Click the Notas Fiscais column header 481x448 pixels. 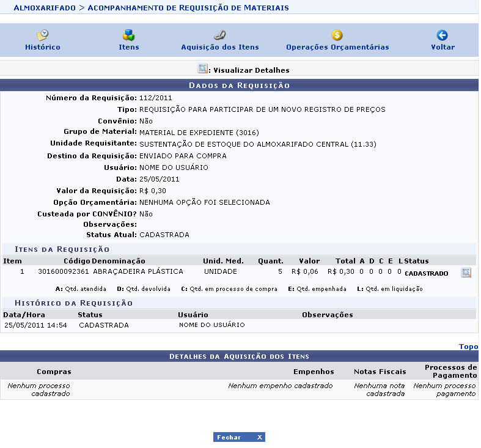tap(380, 372)
